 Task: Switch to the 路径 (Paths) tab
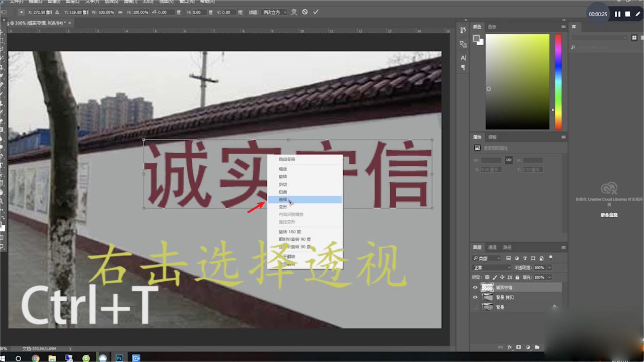(x=507, y=247)
